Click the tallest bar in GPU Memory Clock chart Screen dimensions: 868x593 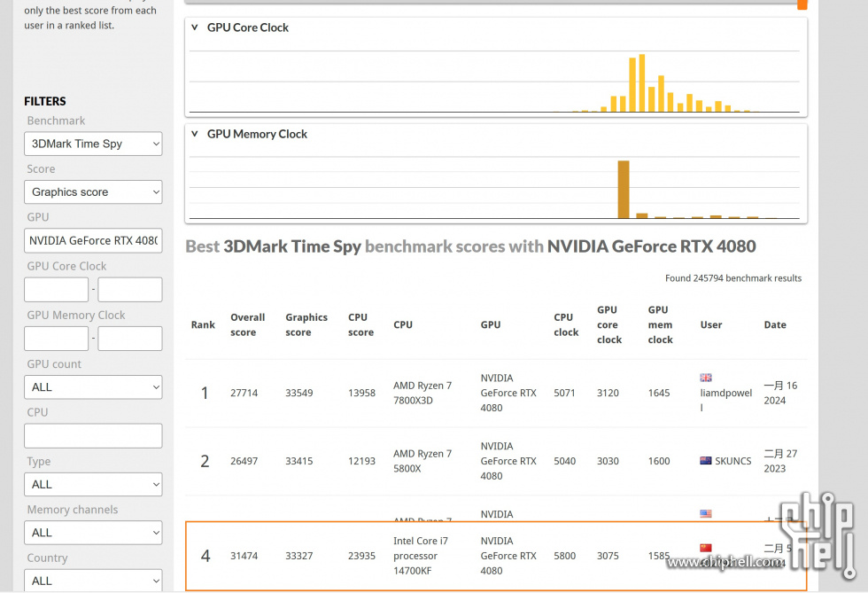624,190
